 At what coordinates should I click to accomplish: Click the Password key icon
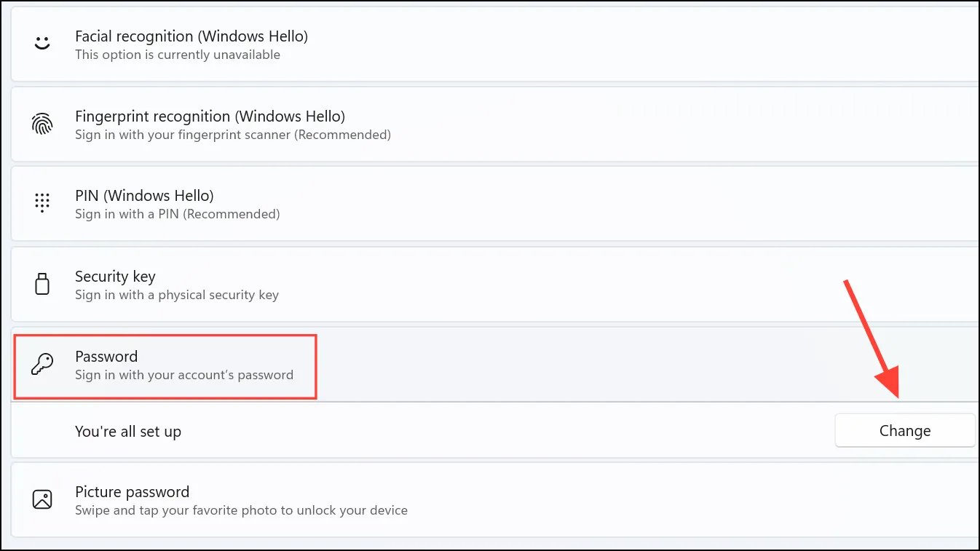pos(42,364)
